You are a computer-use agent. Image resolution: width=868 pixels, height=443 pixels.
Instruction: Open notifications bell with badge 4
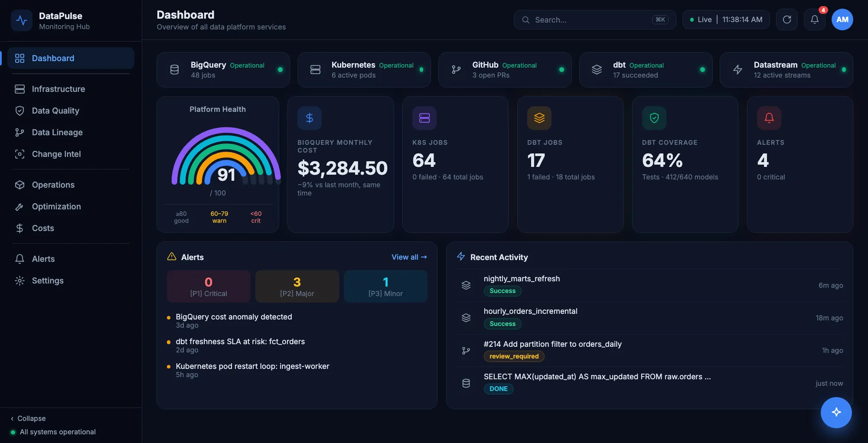click(x=814, y=20)
